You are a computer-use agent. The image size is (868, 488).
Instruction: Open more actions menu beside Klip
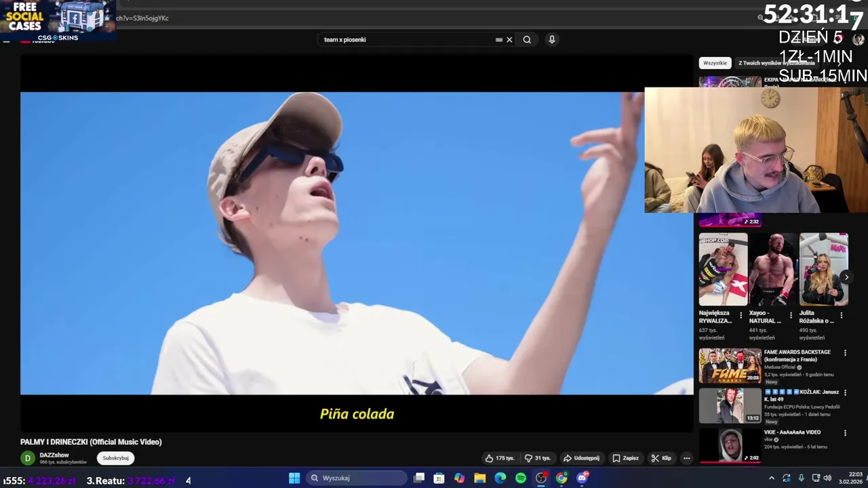pyautogui.click(x=686, y=458)
